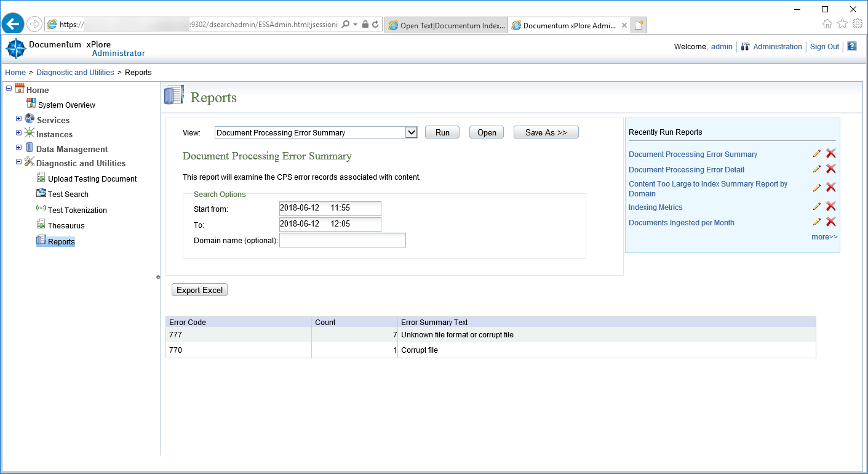Image resolution: width=868 pixels, height=474 pixels.
Task: Expand the Instances tree node
Action: click(18, 133)
